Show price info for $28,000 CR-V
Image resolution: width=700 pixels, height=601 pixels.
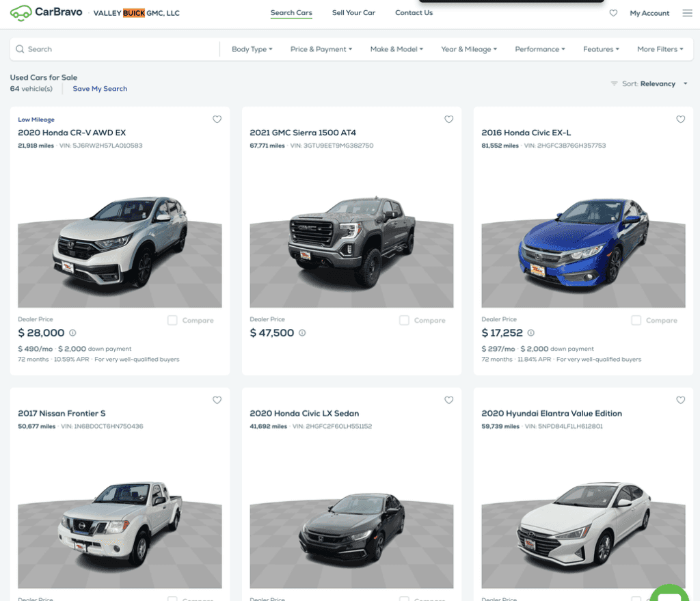(72, 333)
